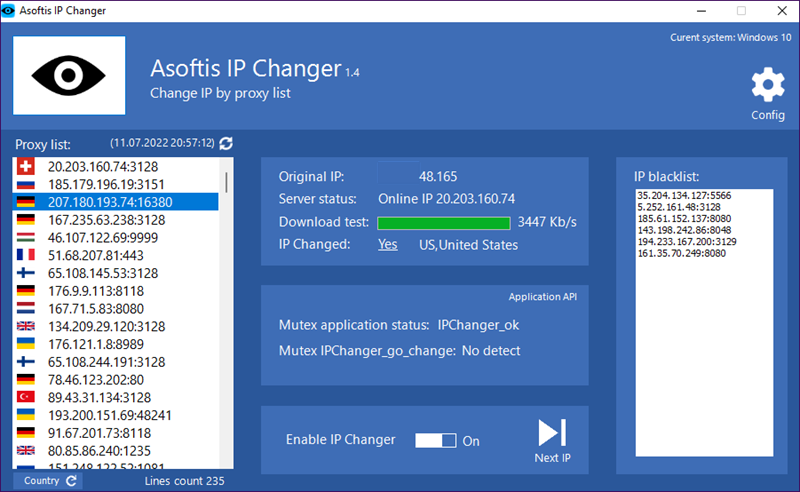Click the Ukrainian flag beside 176.121.1.8
This screenshot has height=492, width=800.
click(x=26, y=343)
